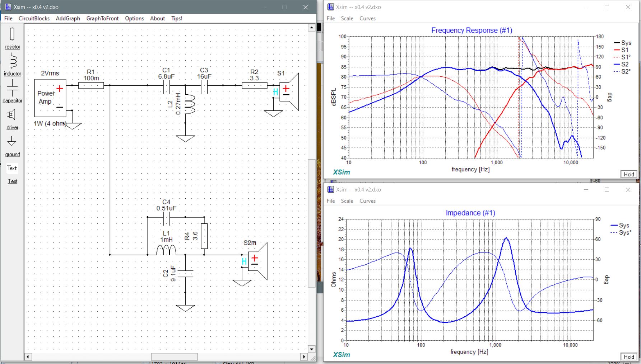This screenshot has width=641, height=364.
Task: Pick the highlighted Text tool
Action: (x=12, y=168)
